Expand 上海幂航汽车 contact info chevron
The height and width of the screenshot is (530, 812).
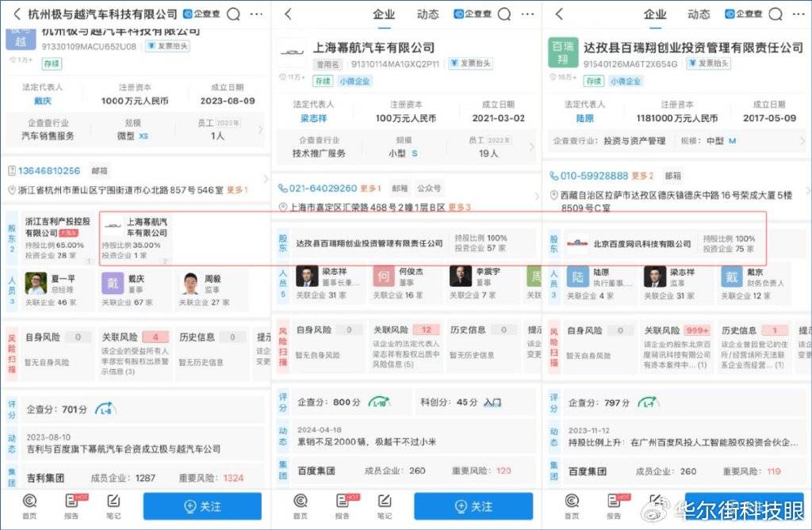coord(537,196)
